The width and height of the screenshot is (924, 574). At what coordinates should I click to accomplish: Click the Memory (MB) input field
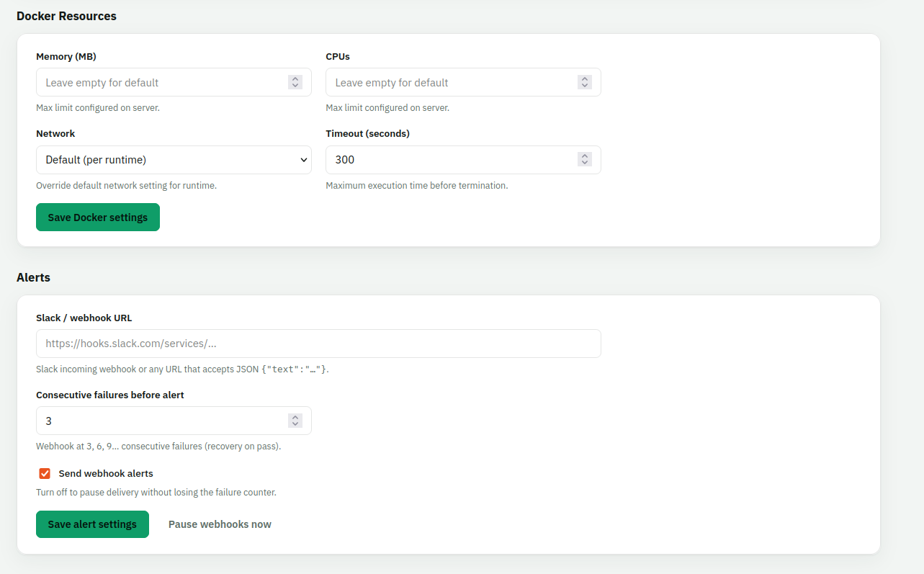174,82
